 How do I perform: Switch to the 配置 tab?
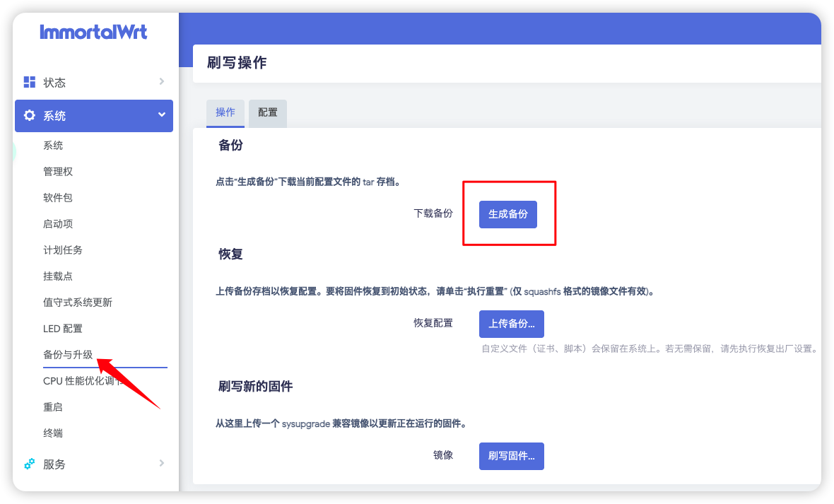[268, 112]
